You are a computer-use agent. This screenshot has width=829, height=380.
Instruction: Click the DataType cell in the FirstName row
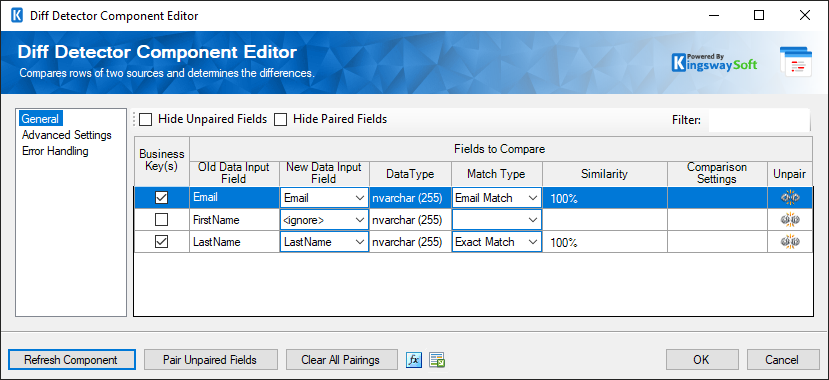pyautogui.click(x=410, y=220)
